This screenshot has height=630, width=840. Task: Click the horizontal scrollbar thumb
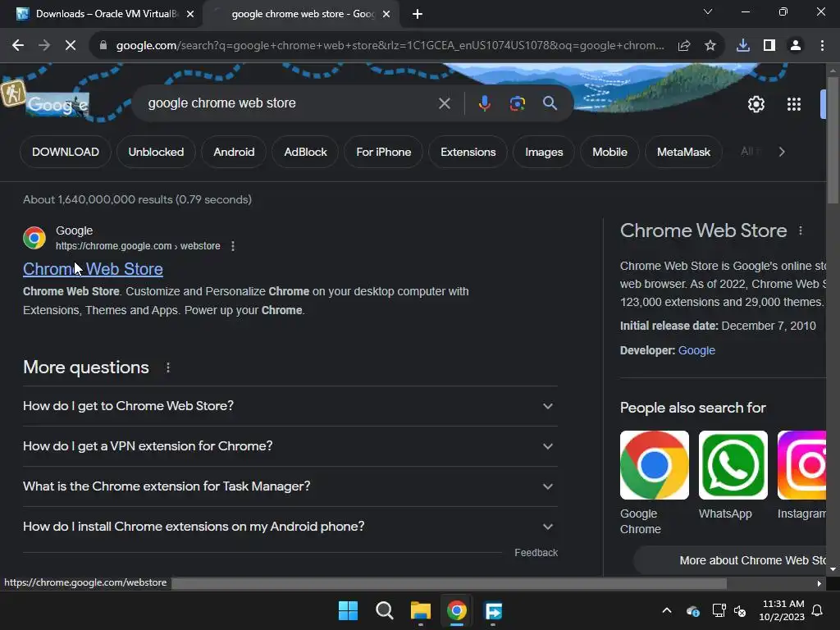click(449, 583)
